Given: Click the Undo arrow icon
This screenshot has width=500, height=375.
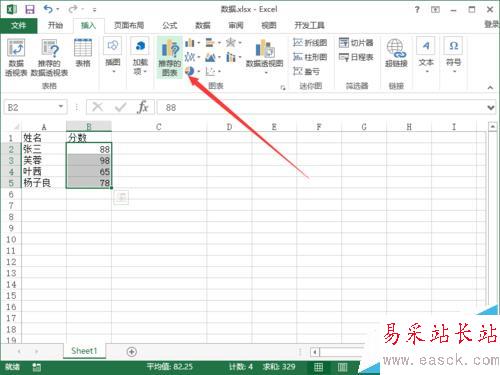Looking at the screenshot, I should point(49,9).
